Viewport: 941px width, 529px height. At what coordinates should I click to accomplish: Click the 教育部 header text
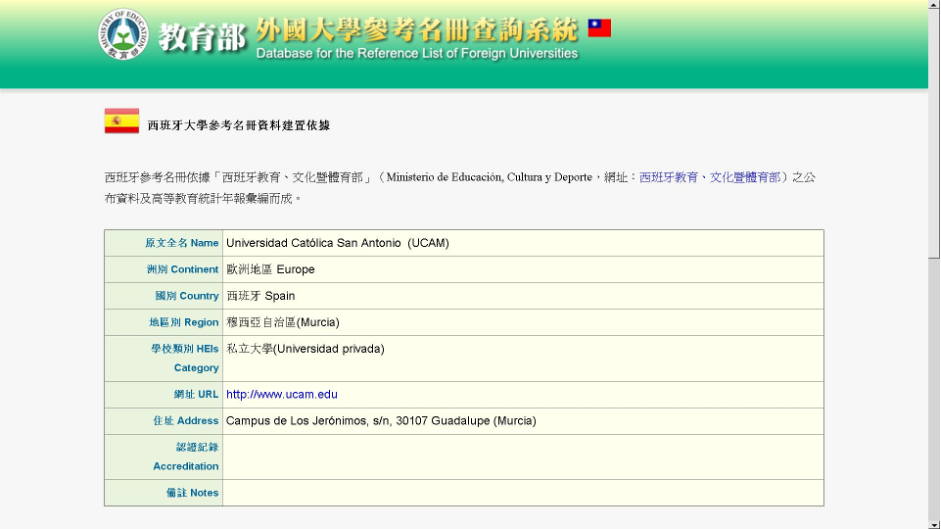tap(202, 38)
